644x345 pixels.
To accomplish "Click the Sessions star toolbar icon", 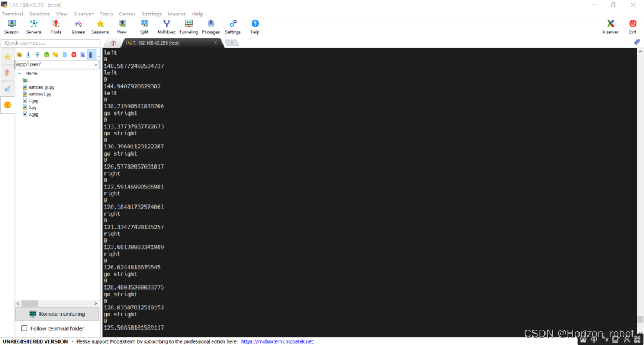I will [100, 27].
